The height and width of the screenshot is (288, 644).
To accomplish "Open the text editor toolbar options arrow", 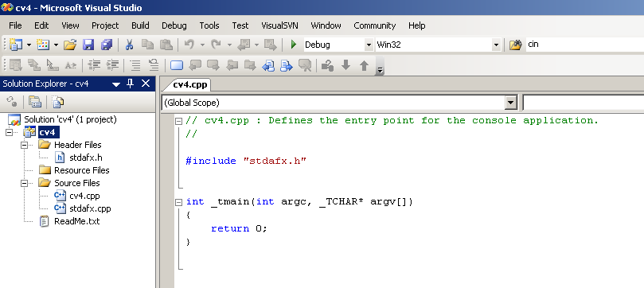I will [380, 70].
